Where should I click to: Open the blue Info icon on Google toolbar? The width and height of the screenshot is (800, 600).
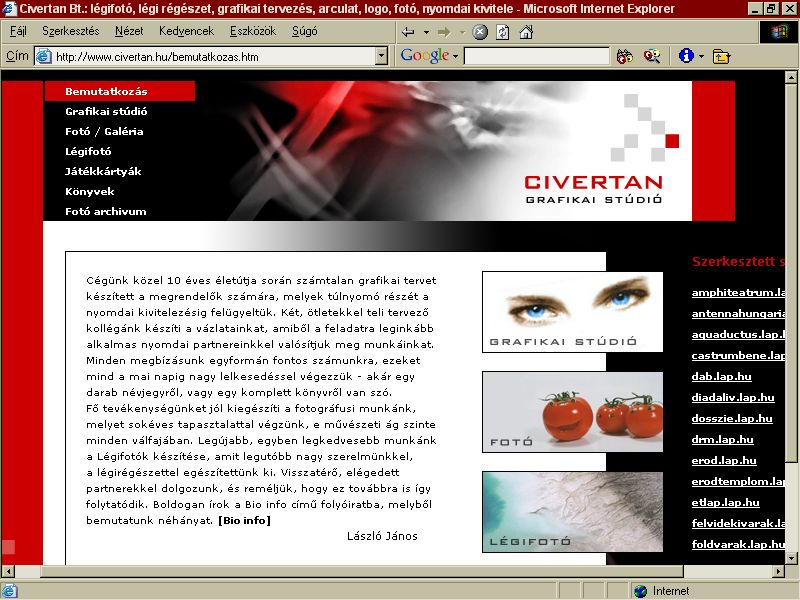[x=686, y=55]
